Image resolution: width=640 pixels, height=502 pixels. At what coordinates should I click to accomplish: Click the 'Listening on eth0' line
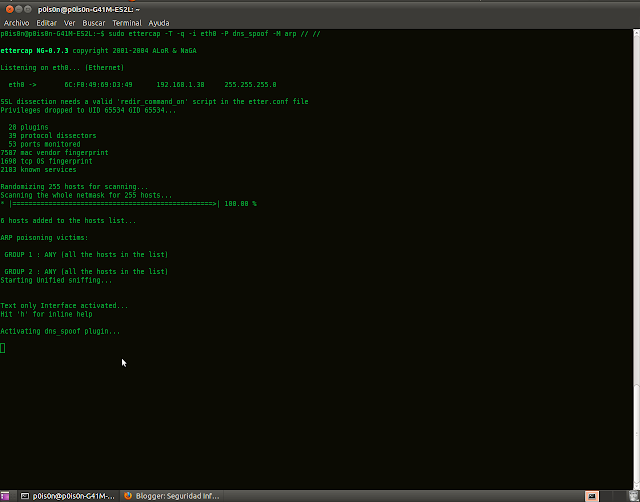(62, 67)
